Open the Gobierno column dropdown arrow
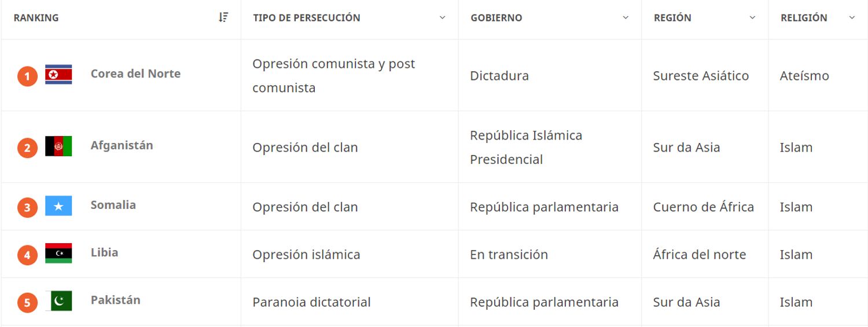The width and height of the screenshot is (868, 327). (626, 18)
